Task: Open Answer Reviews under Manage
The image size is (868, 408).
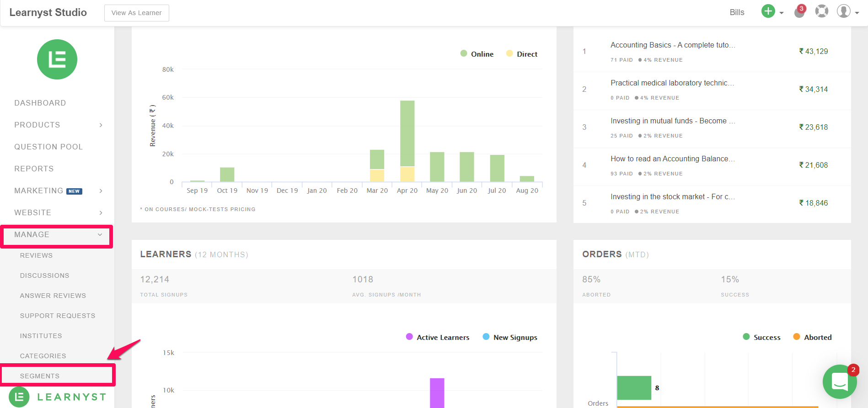Action: [x=53, y=296]
